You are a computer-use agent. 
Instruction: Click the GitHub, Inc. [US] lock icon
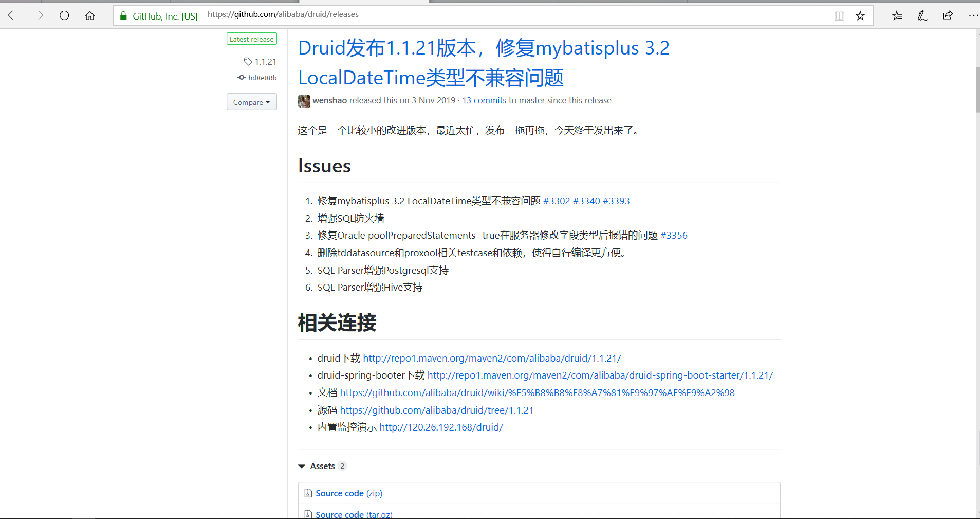click(x=123, y=15)
